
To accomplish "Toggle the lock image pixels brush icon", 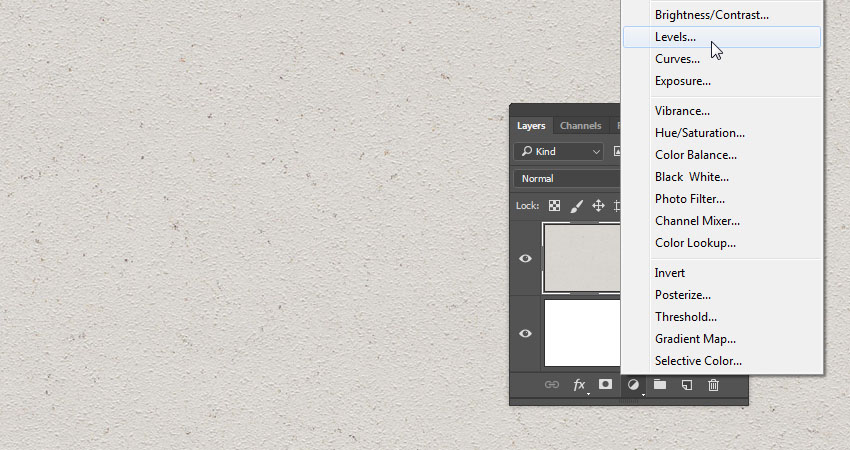I will click(x=576, y=205).
